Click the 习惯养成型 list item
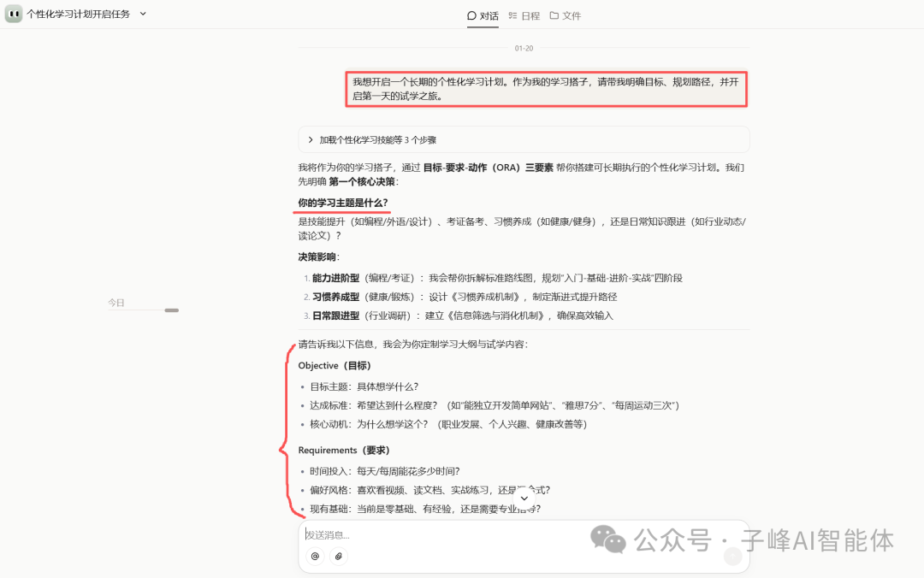The image size is (924, 578). (465, 297)
